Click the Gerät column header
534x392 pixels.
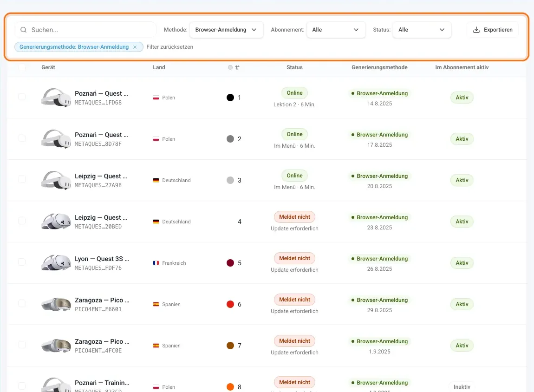48,67
